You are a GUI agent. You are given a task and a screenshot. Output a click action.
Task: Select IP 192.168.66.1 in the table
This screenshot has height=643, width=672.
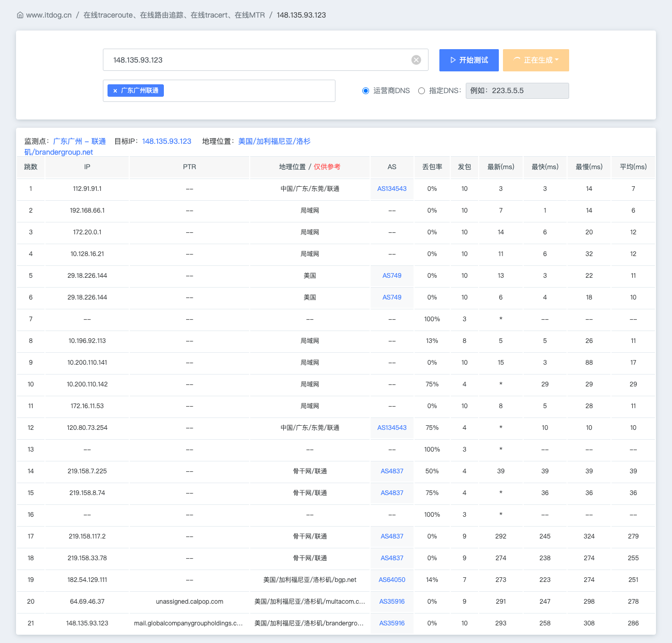click(87, 211)
